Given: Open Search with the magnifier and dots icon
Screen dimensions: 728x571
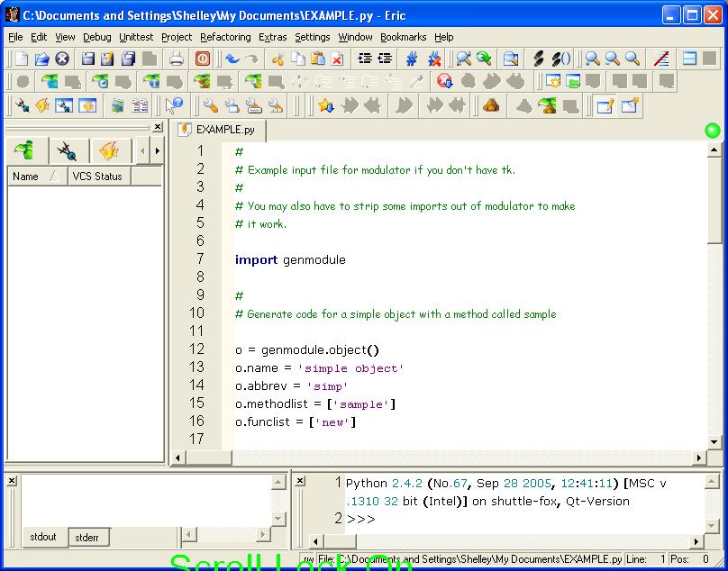Looking at the screenshot, I should click(x=463, y=59).
